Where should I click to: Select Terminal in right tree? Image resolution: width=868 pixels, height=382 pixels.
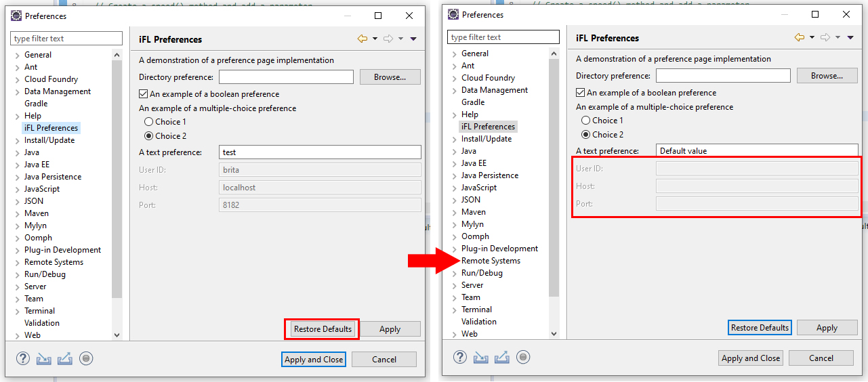[476, 310]
